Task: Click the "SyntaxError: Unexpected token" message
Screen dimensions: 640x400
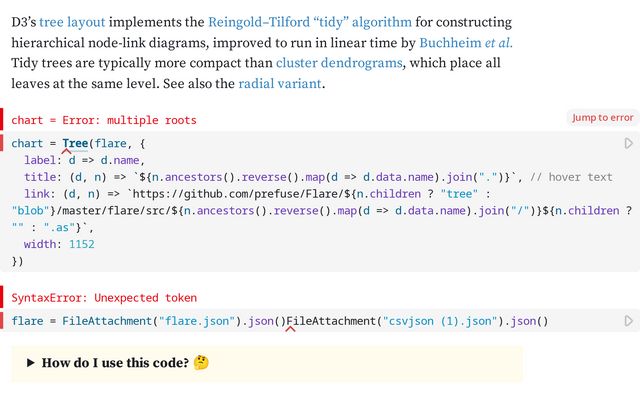Action: 104,298
